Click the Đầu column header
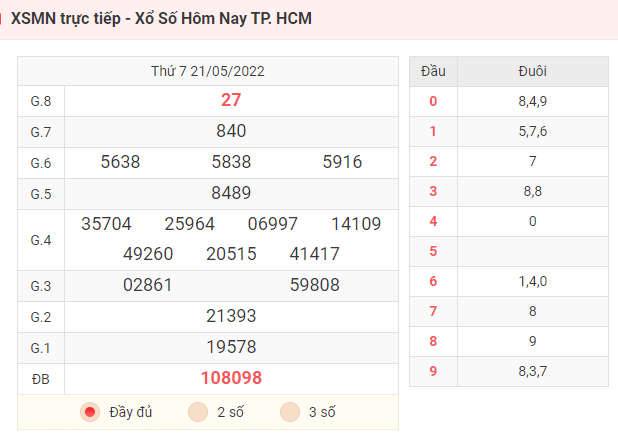The width and height of the screenshot is (618, 442). (433, 71)
